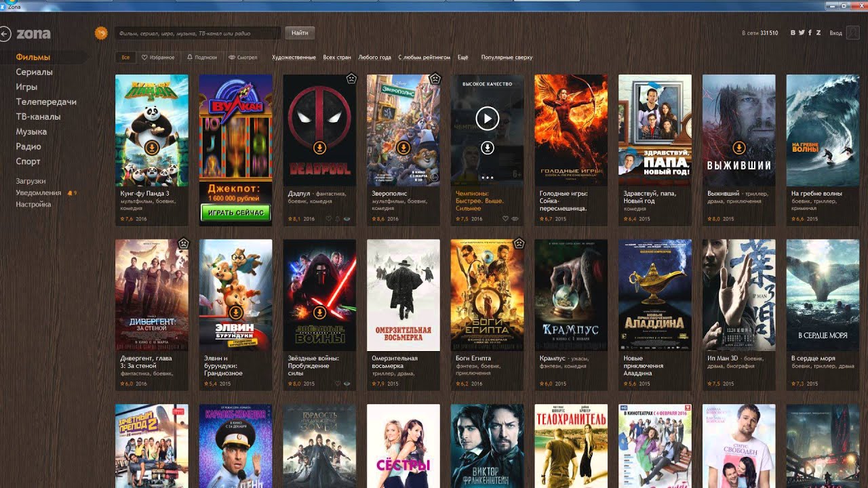
Task: Open Сериалы in the sidebar
Action: tap(35, 72)
